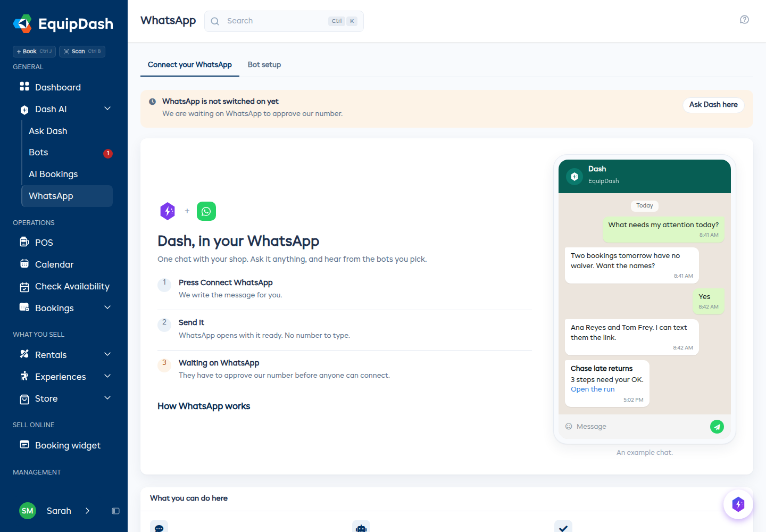The width and height of the screenshot is (766, 532).
Task: Click the Booking widget icon
Action: coord(24,445)
